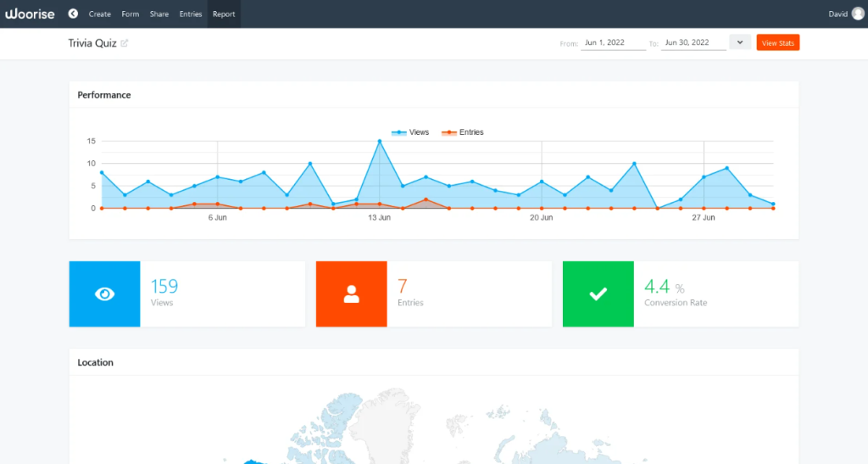The image size is (868, 464).
Task: Click the back arrow icon in navbar
Action: pos(73,14)
